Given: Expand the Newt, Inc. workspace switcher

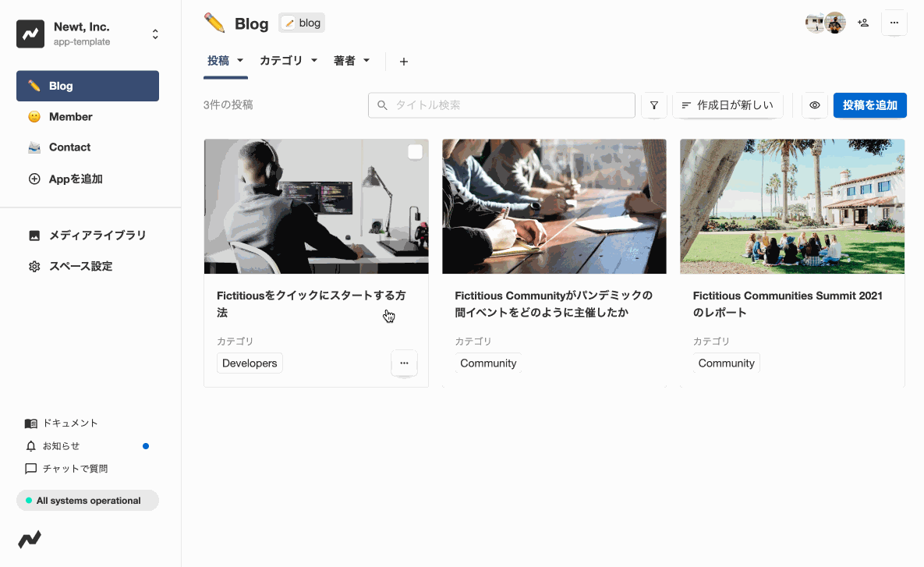Looking at the screenshot, I should [154, 34].
